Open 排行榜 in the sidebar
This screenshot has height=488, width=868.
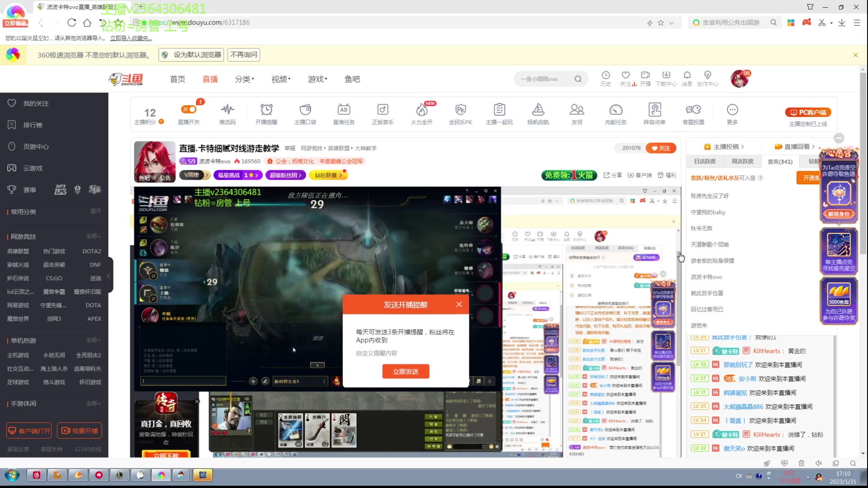33,125
